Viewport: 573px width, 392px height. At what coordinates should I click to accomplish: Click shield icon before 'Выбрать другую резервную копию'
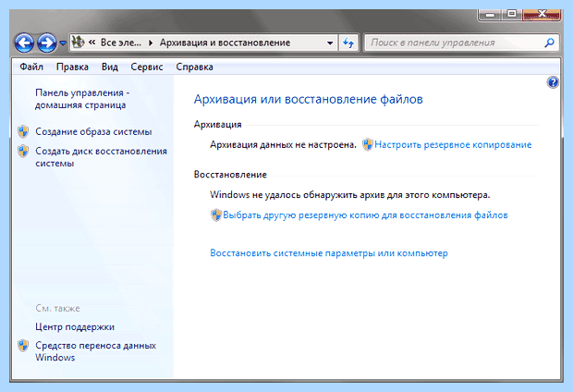coord(216,215)
